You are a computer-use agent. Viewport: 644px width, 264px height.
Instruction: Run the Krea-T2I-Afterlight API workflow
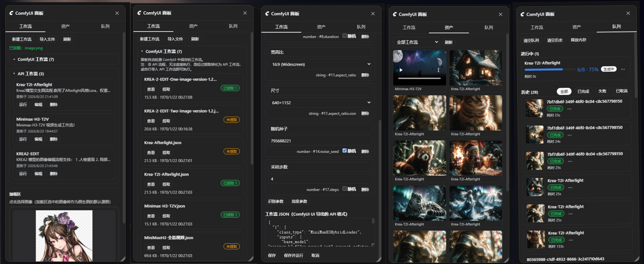coord(23,104)
